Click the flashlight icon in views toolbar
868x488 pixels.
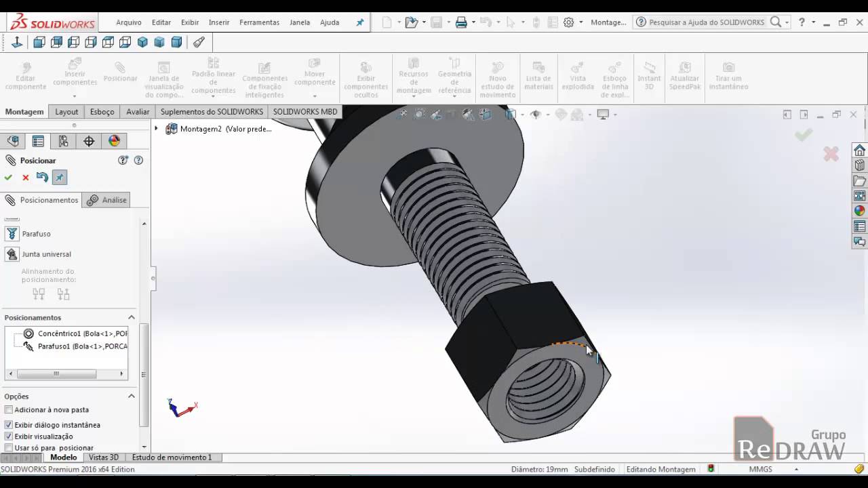click(x=199, y=43)
